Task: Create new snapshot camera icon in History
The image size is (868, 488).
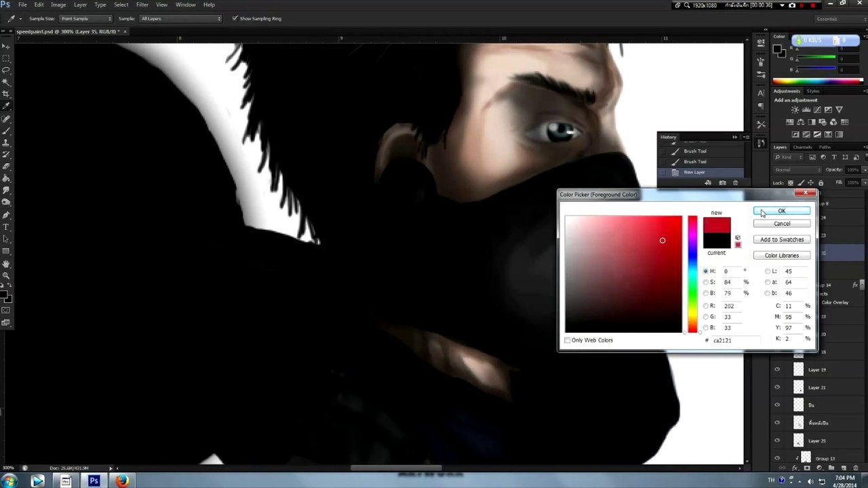Action: [x=722, y=183]
